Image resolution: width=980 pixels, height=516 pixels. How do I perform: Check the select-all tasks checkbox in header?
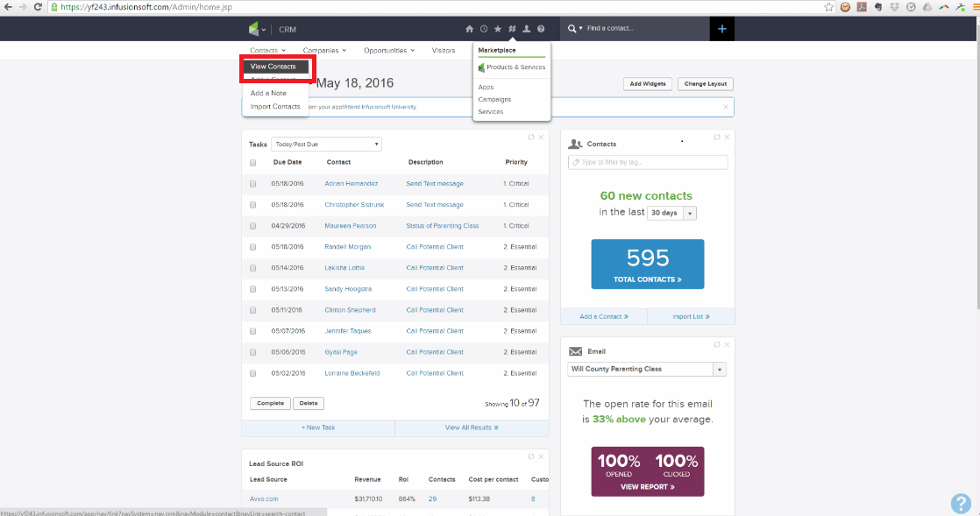click(x=253, y=162)
